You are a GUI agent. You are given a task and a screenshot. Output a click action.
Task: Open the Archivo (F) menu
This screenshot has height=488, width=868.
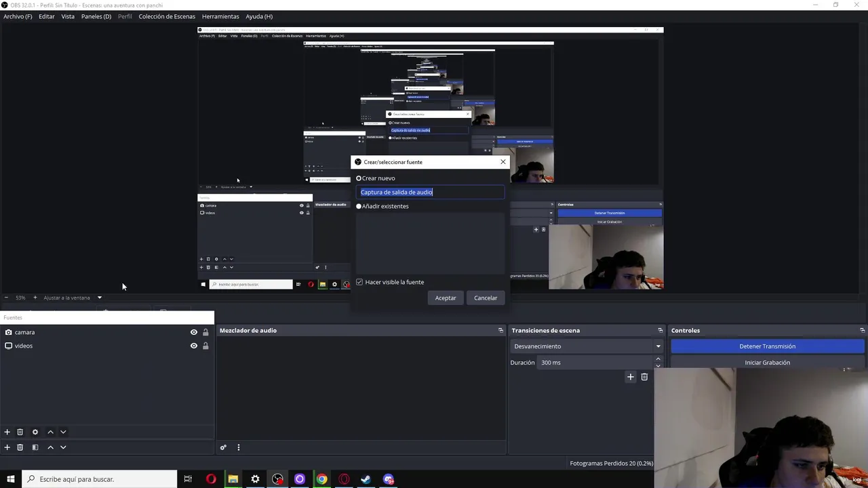point(18,16)
